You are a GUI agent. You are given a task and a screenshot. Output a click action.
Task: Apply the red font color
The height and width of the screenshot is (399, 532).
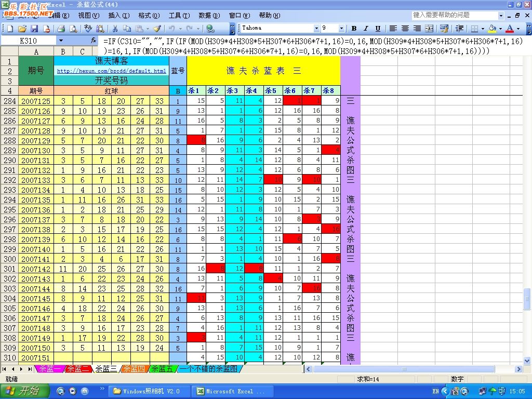(510, 29)
